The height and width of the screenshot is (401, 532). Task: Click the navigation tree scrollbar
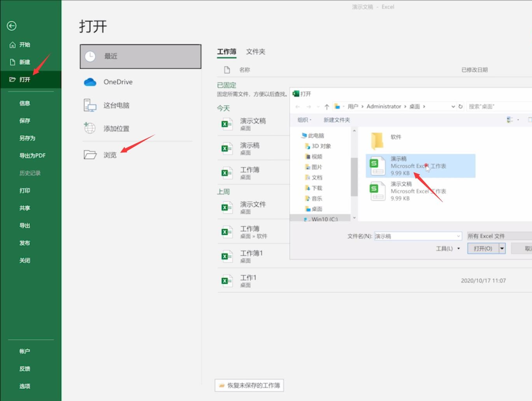[354, 177]
